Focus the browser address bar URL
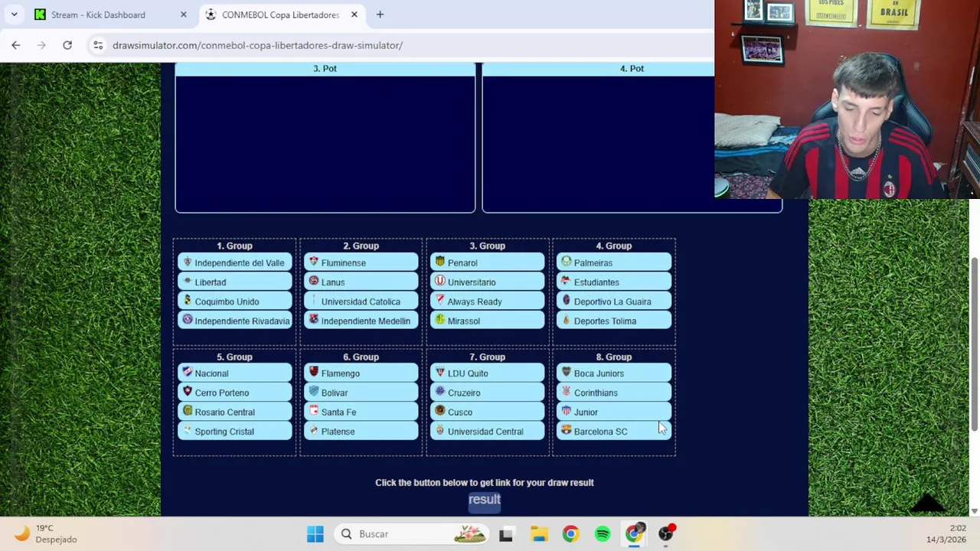Screen dimensions: 980x551 pyautogui.click(x=257, y=45)
